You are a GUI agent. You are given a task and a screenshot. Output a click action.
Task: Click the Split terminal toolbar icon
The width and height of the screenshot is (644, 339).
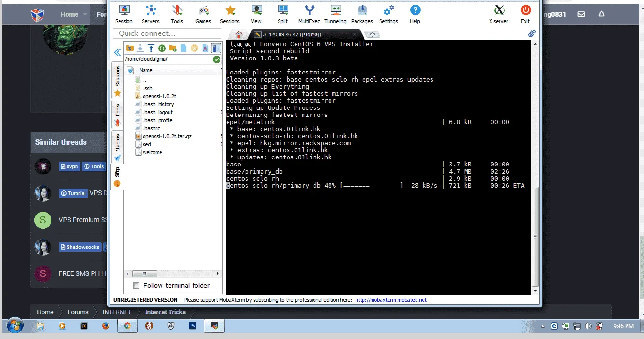(282, 14)
